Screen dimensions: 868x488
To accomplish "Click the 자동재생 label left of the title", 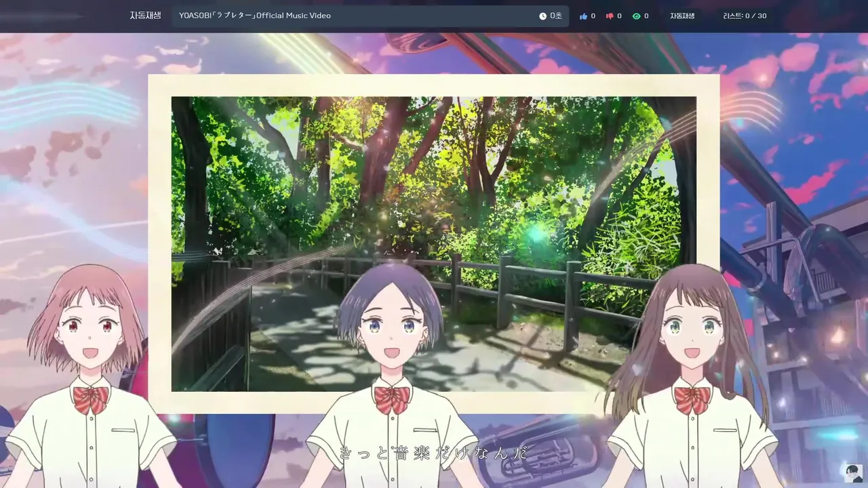I will [145, 15].
